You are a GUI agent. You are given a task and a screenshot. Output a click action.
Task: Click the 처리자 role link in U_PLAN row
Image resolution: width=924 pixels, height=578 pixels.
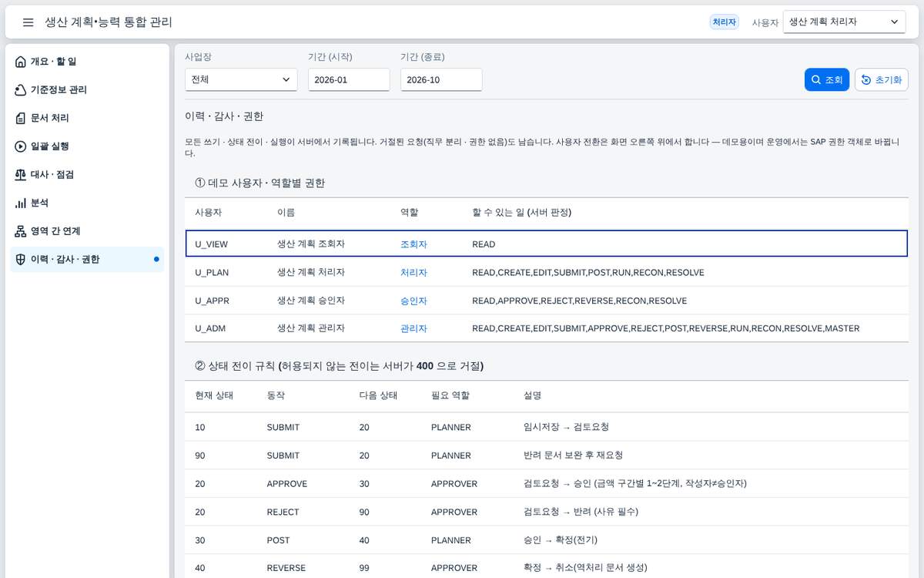pos(413,273)
